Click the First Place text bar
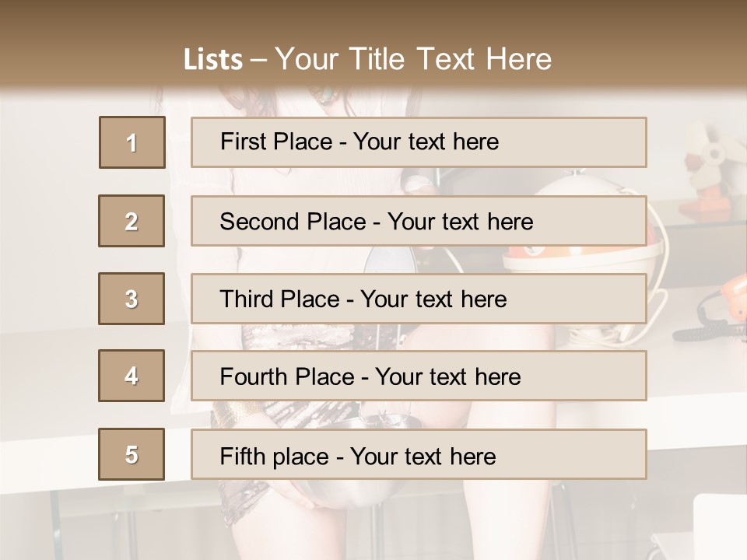This screenshot has width=747, height=560. (419, 142)
